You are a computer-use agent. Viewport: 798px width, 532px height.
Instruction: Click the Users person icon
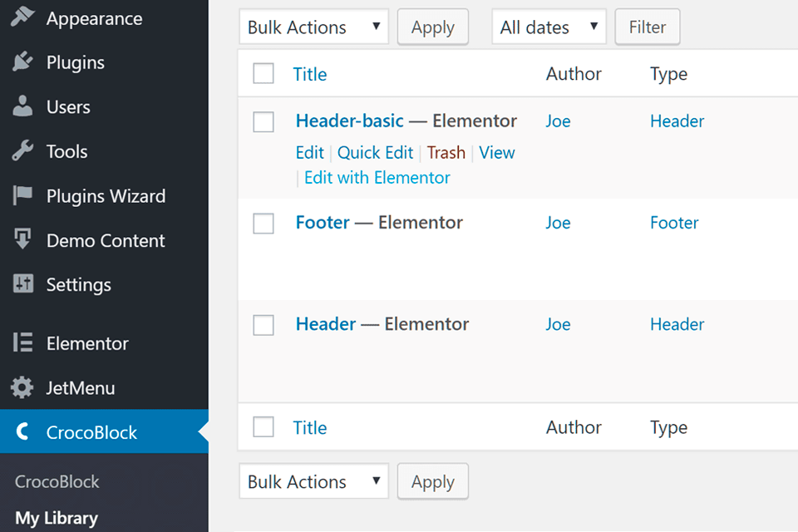pyautogui.click(x=23, y=106)
